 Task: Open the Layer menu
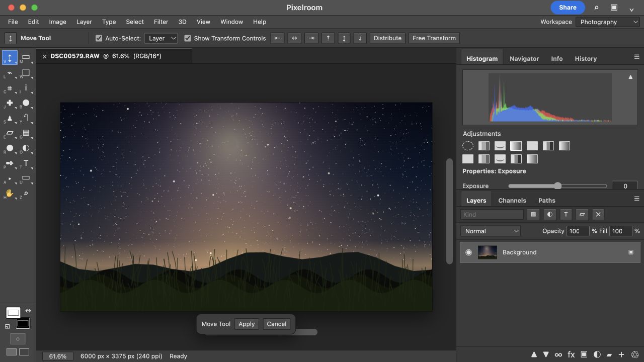(84, 22)
